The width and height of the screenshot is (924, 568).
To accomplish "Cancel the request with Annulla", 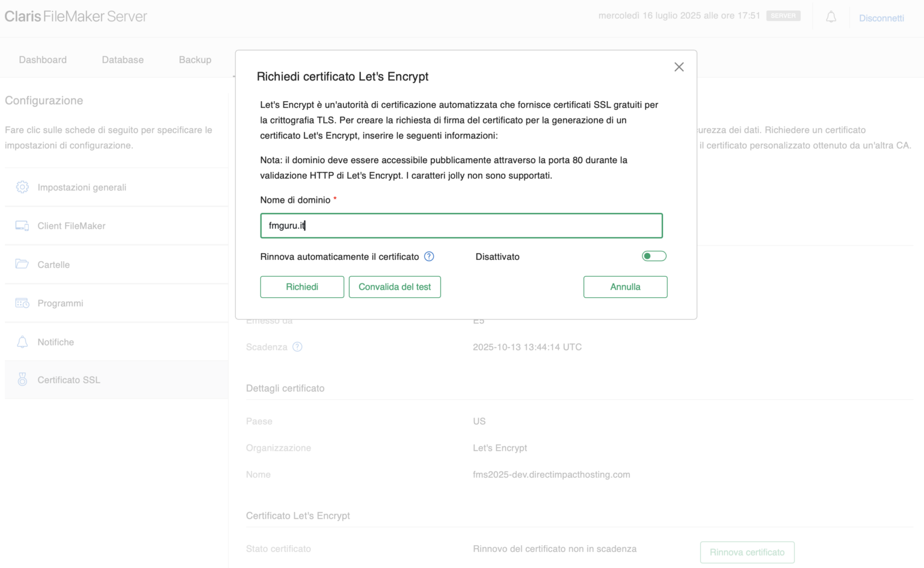I will click(625, 287).
